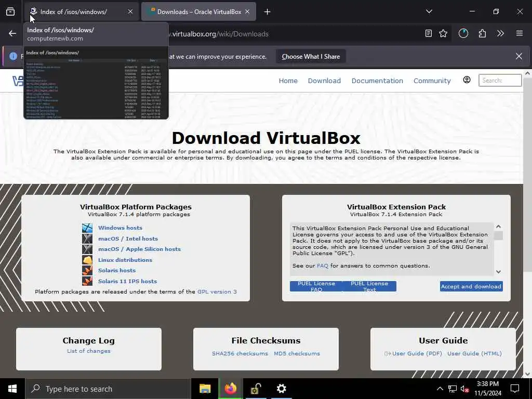The width and height of the screenshot is (532, 399).
Task: Click macOS / Apple Silicon hosts link
Action: 139,249
